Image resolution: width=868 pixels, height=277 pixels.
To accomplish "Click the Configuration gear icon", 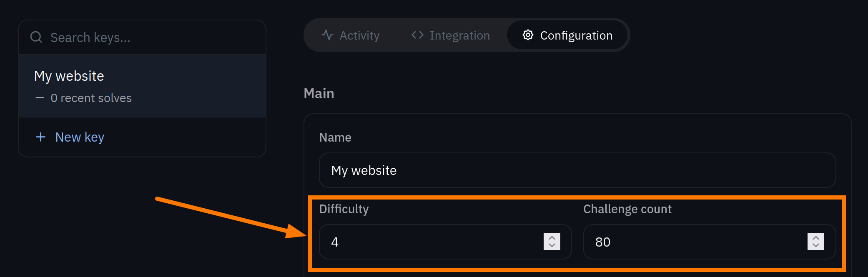I will 528,35.
